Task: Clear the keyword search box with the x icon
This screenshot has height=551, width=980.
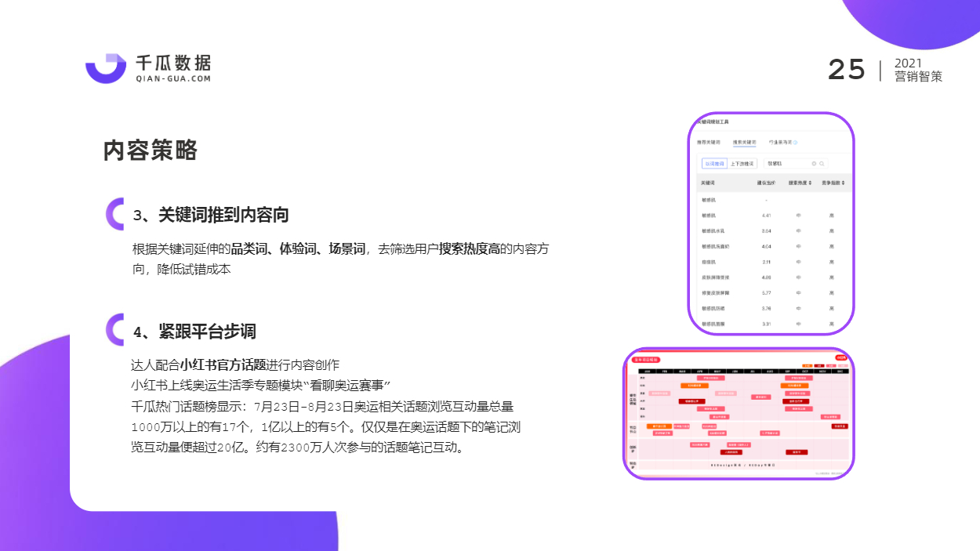Action: click(x=814, y=164)
